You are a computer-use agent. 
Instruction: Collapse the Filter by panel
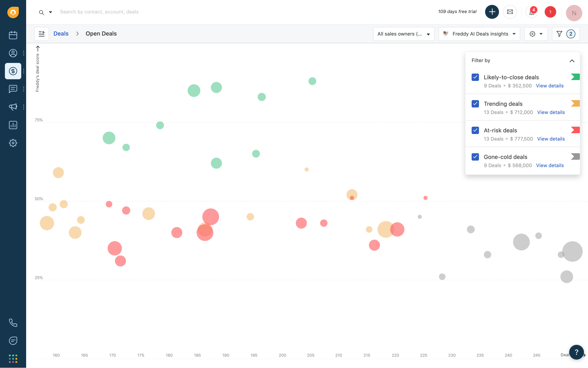coord(572,61)
